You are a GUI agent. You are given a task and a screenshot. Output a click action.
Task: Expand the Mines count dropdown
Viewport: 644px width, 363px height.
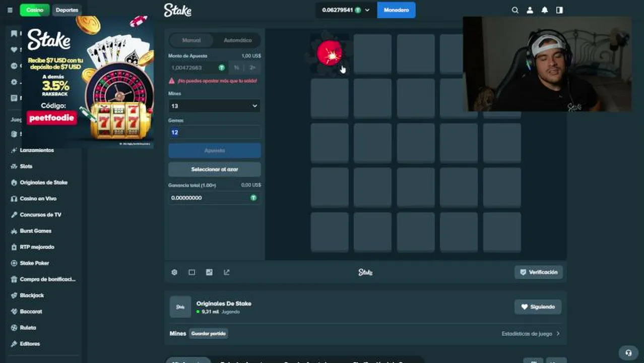[215, 106]
